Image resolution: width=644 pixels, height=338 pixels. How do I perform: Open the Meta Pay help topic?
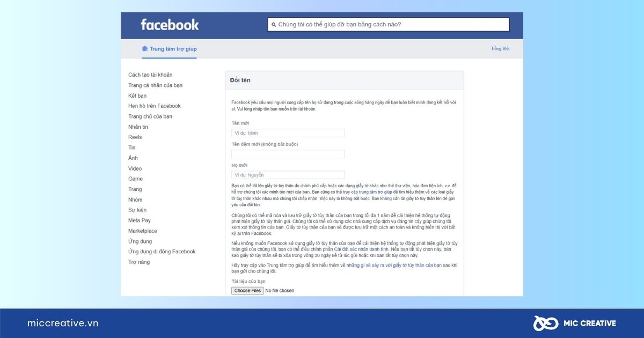(140, 220)
